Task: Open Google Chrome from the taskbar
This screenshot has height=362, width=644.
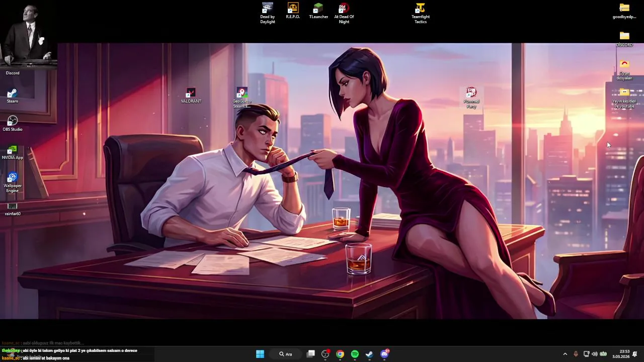Action: point(340,354)
